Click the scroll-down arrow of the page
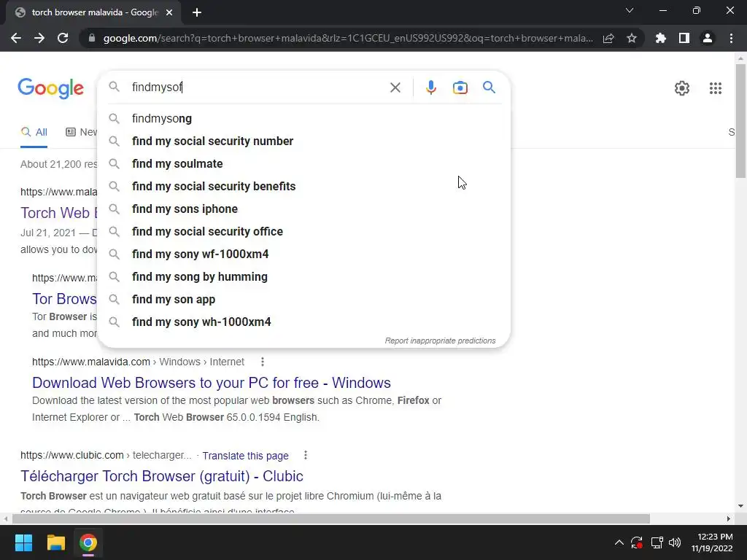The width and height of the screenshot is (747, 560). click(x=740, y=506)
